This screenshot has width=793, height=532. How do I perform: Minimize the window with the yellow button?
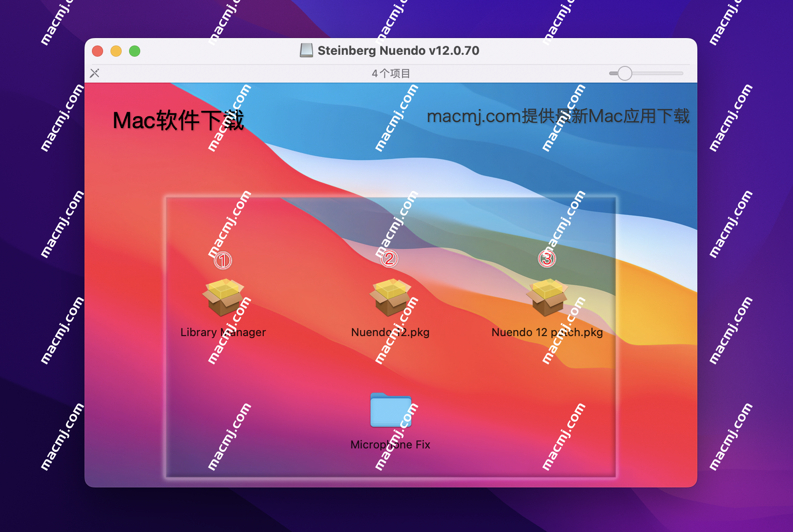pyautogui.click(x=116, y=51)
